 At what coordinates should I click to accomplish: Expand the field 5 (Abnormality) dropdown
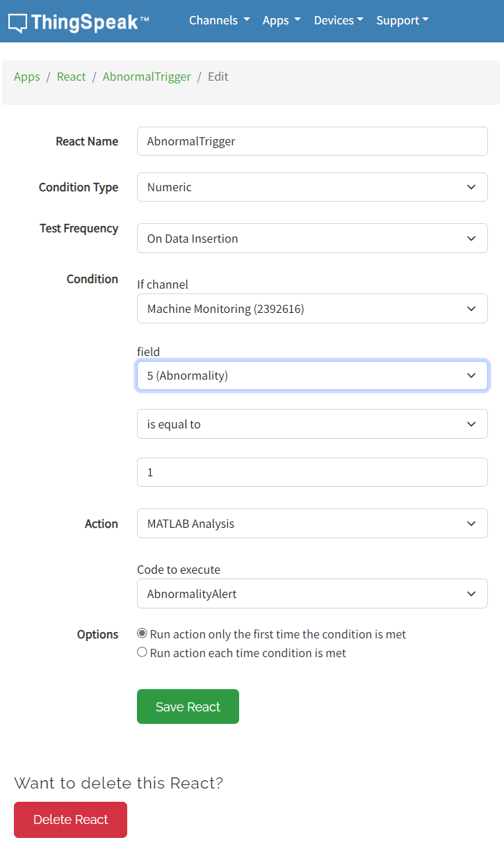[312, 375]
